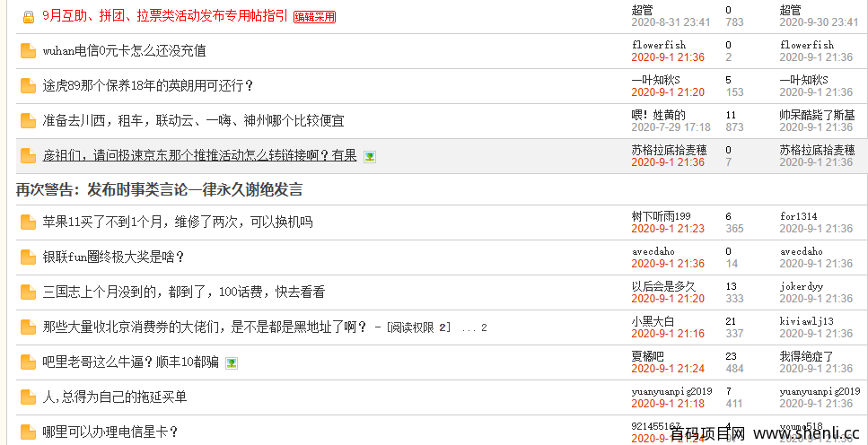Click the image attachment icon after 吧里老哥 thread
Screen dimensions: 868x445
tap(232, 362)
